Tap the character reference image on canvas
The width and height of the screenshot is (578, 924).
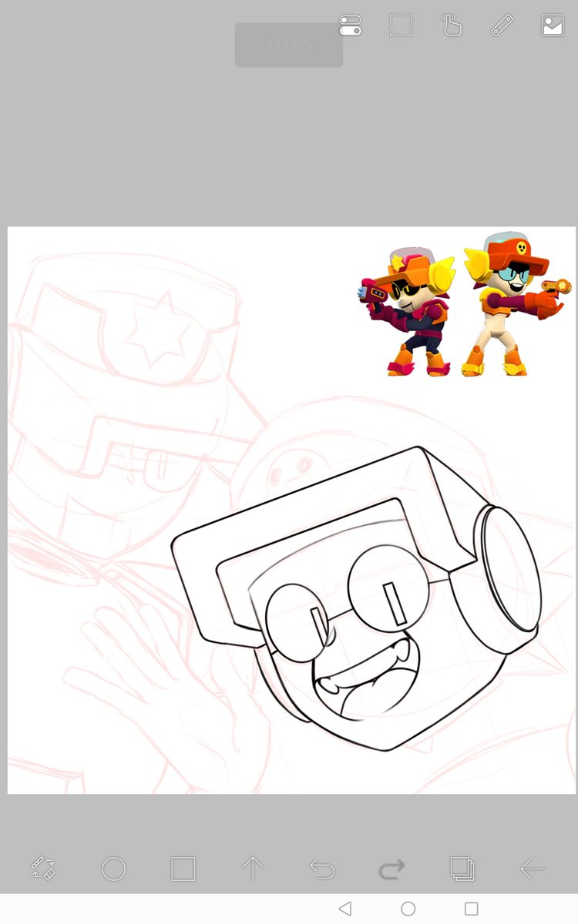tap(465, 306)
